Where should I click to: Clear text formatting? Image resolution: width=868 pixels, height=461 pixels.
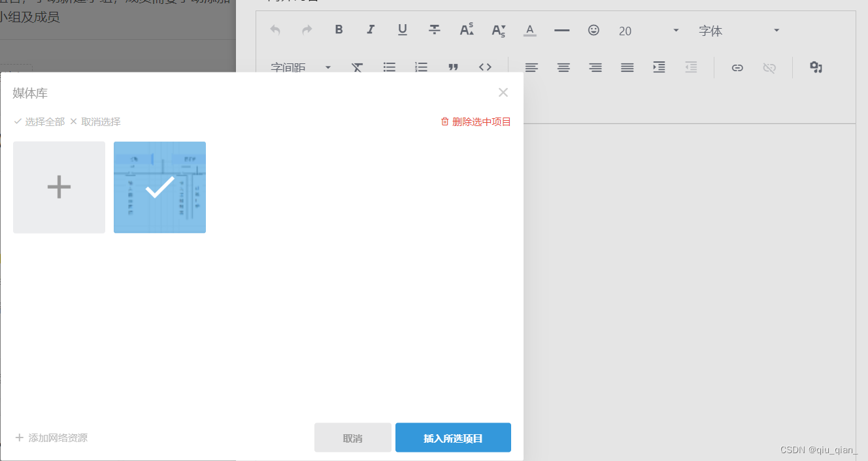357,67
